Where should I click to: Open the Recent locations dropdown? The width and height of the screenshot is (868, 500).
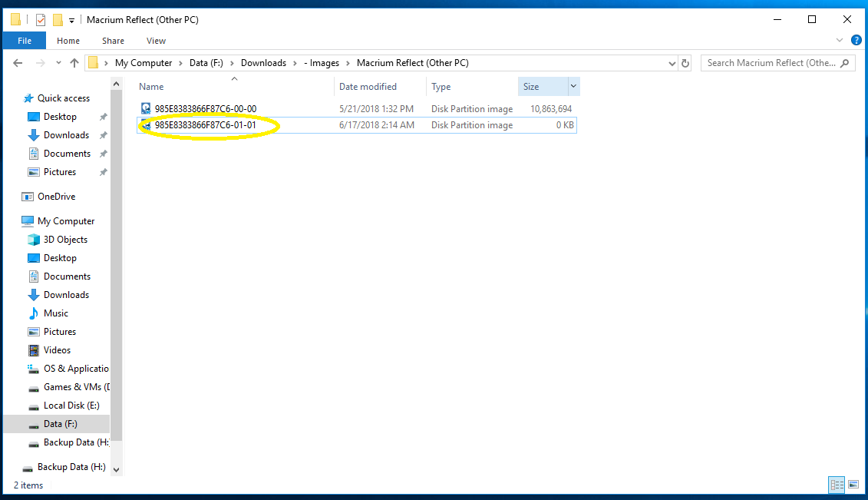coord(58,62)
